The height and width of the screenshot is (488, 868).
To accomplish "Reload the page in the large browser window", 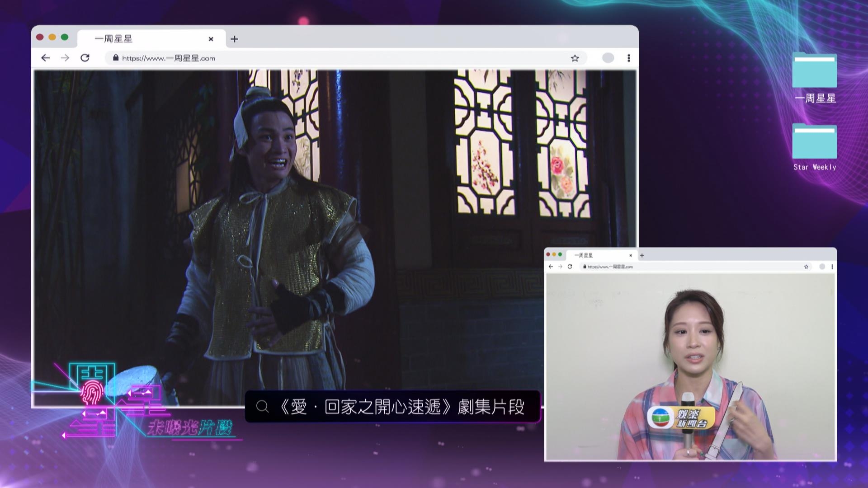I will pyautogui.click(x=85, y=58).
